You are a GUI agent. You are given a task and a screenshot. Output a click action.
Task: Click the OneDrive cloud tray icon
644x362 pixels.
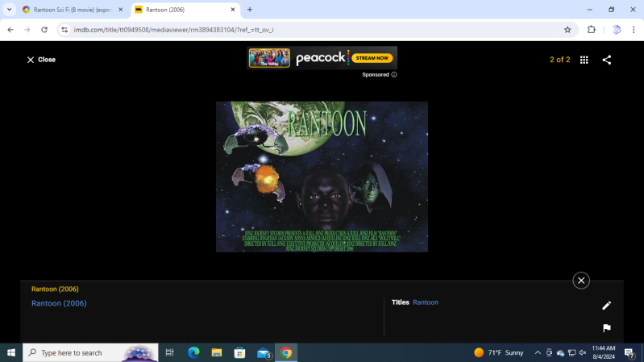[560, 353]
